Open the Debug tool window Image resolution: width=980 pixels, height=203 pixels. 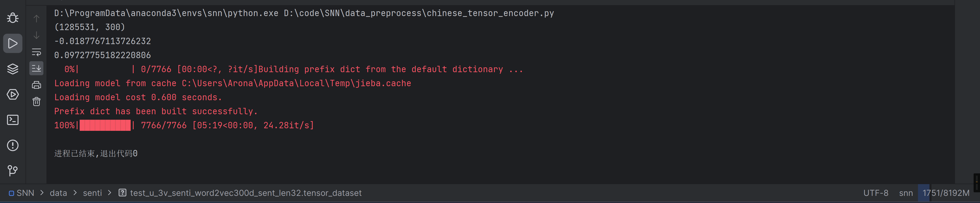click(13, 18)
